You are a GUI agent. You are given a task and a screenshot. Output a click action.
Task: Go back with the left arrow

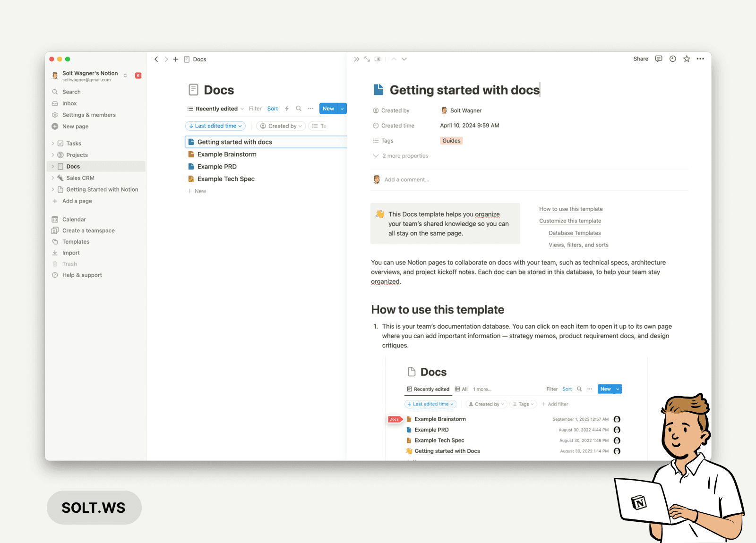click(156, 59)
